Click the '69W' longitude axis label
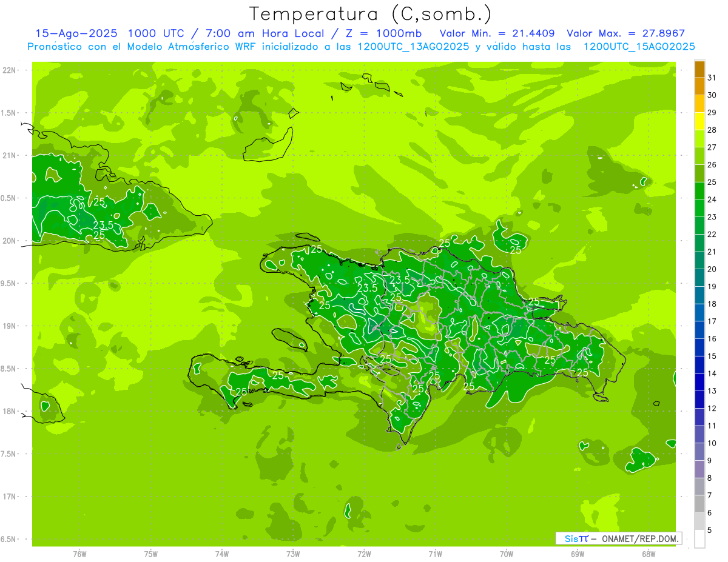Screen dimensions: 728x562 pos(578,554)
